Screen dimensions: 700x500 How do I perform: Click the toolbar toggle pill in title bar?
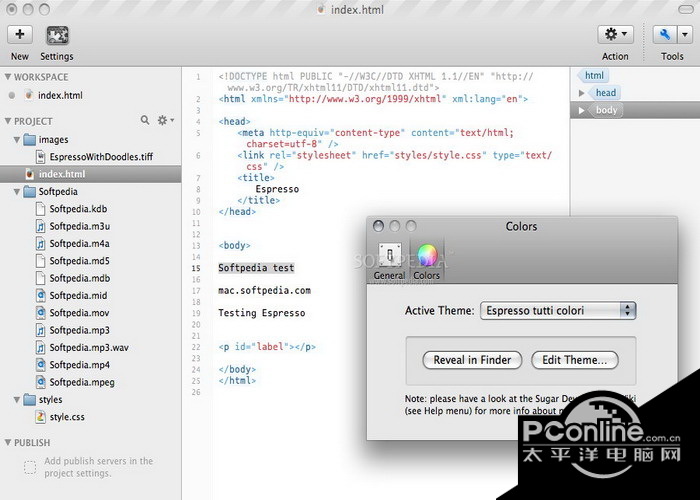[x=685, y=9]
